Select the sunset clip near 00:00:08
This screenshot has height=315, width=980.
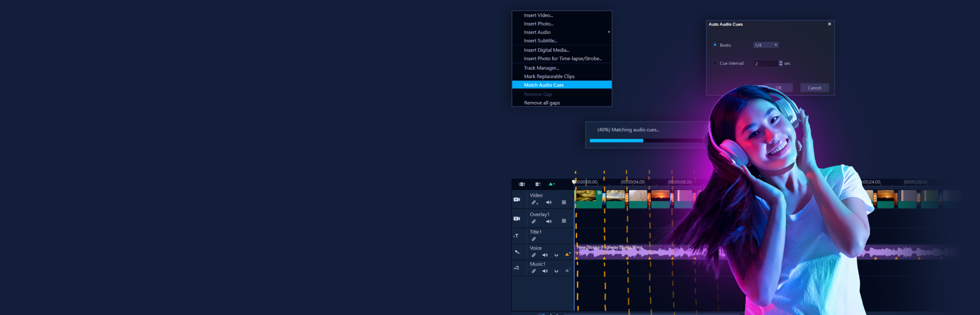click(x=660, y=199)
